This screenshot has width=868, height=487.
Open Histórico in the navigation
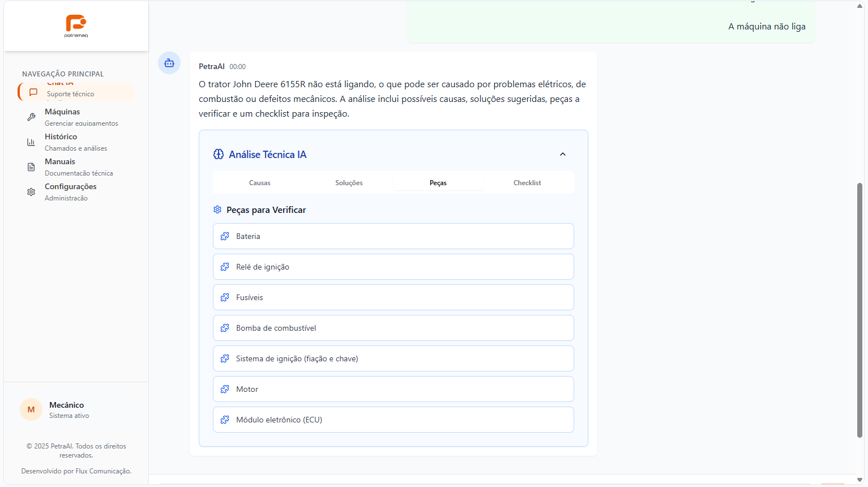(76, 142)
